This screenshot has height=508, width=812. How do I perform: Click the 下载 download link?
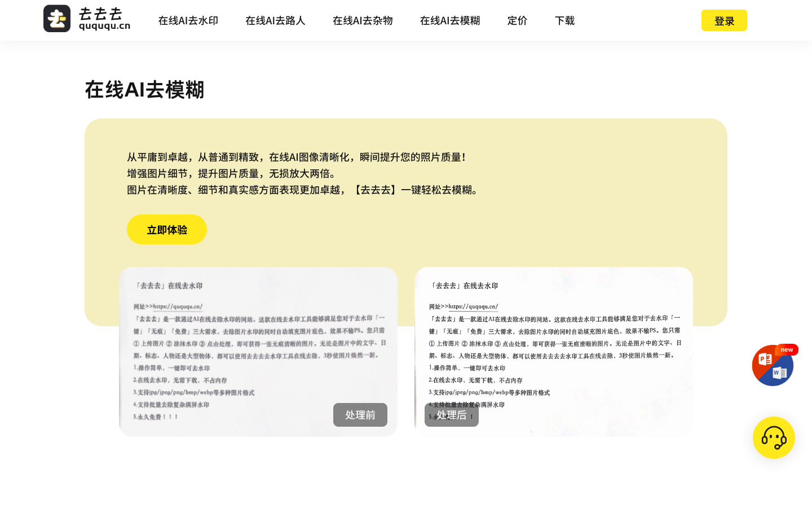click(564, 21)
